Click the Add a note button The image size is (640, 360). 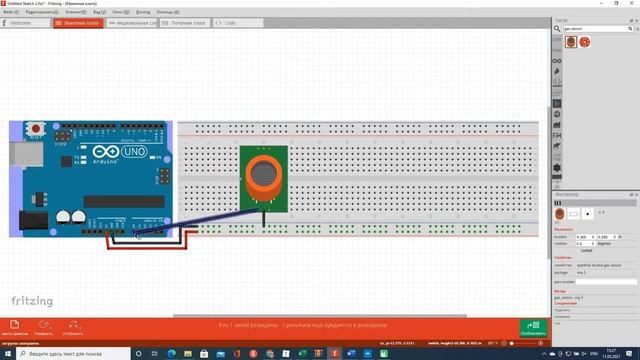(x=15, y=328)
